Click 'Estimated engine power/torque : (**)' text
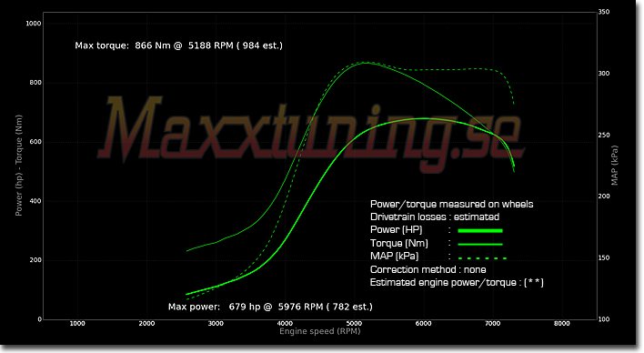 457,283
